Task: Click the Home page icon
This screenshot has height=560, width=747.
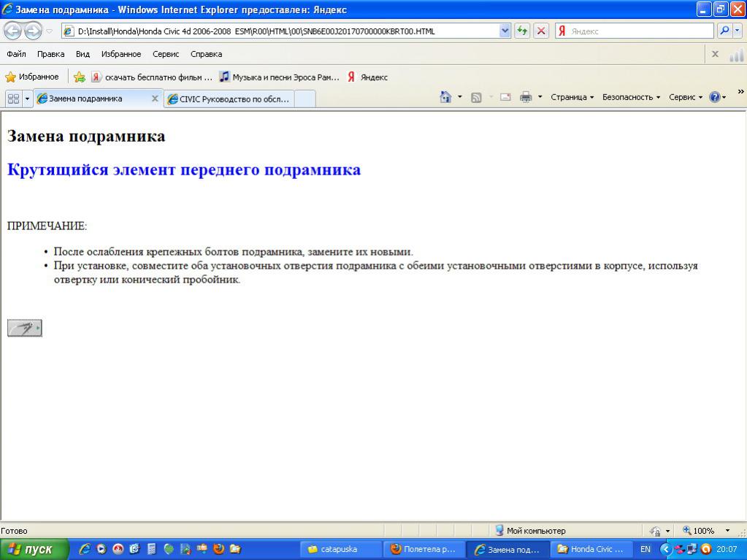Action: click(x=445, y=97)
